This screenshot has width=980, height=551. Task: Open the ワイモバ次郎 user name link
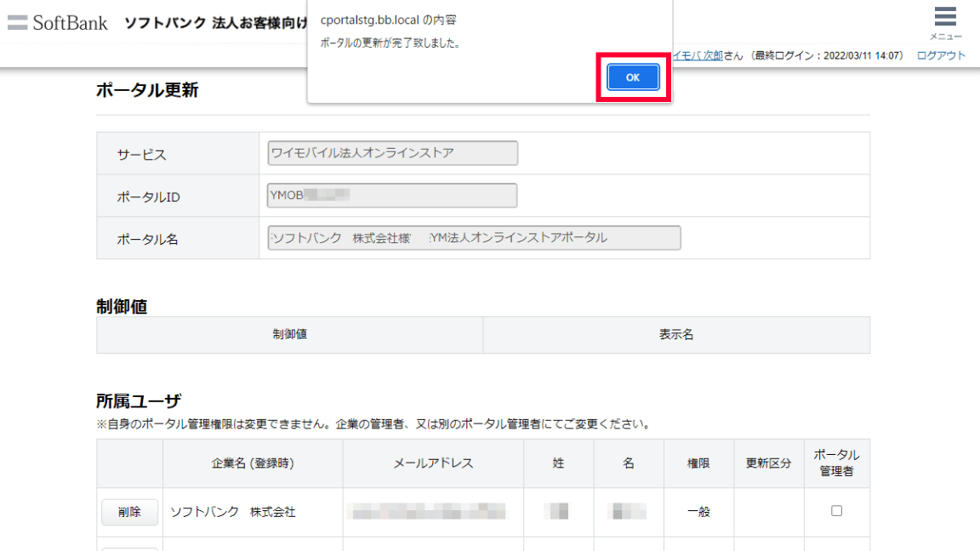(x=697, y=55)
